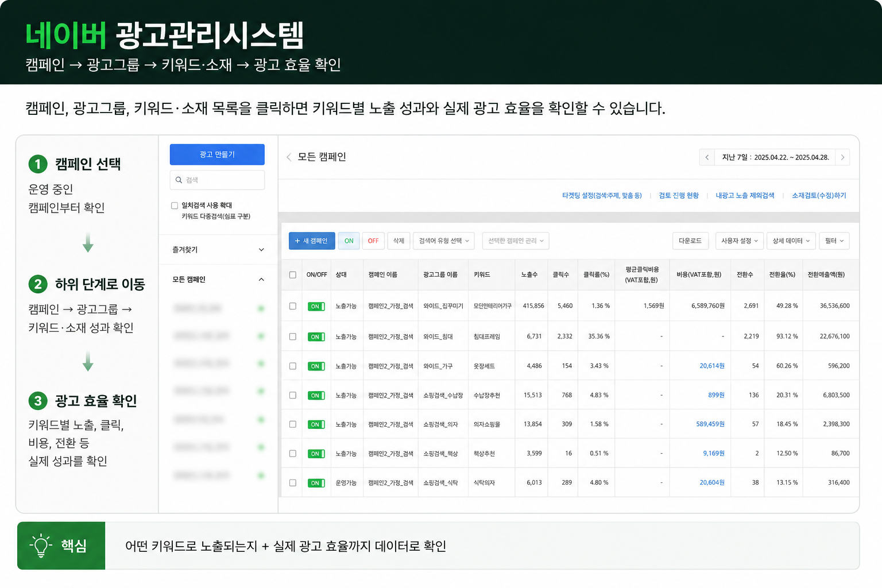Image resolution: width=882 pixels, height=588 pixels.
Task: Click the 다운로드 button
Action: (x=690, y=241)
